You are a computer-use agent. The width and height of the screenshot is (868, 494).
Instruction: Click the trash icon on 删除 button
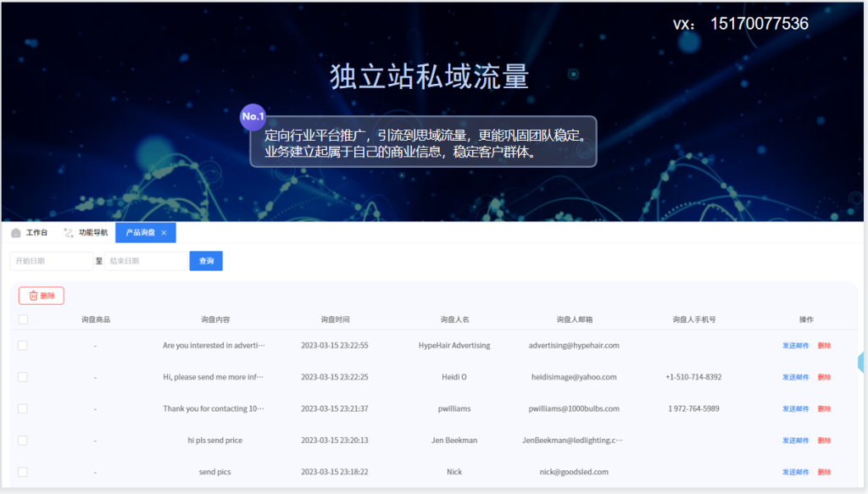(33, 296)
